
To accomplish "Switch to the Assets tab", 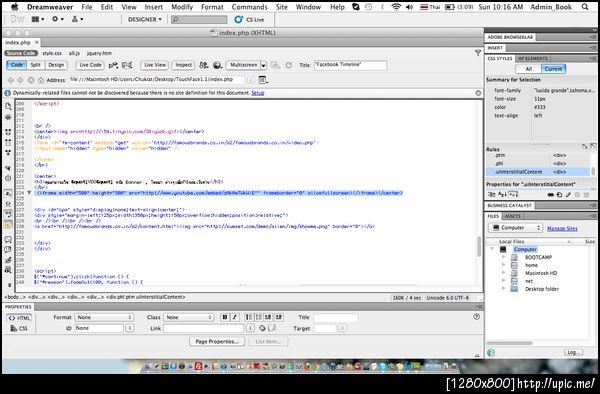I will click(512, 216).
